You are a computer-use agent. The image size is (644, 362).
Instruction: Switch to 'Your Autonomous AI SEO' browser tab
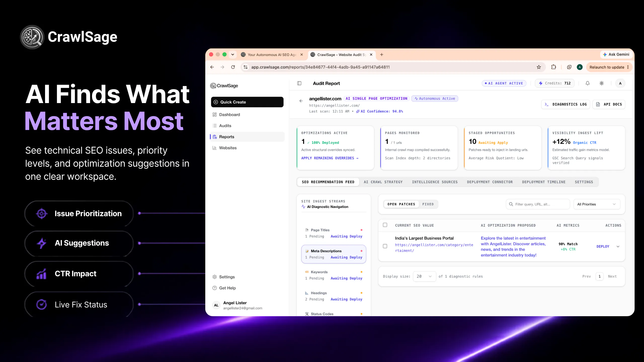click(272, 55)
